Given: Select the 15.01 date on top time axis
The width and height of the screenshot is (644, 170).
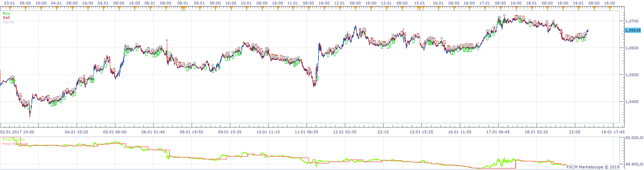Looking at the screenshot, I should click(419, 3).
